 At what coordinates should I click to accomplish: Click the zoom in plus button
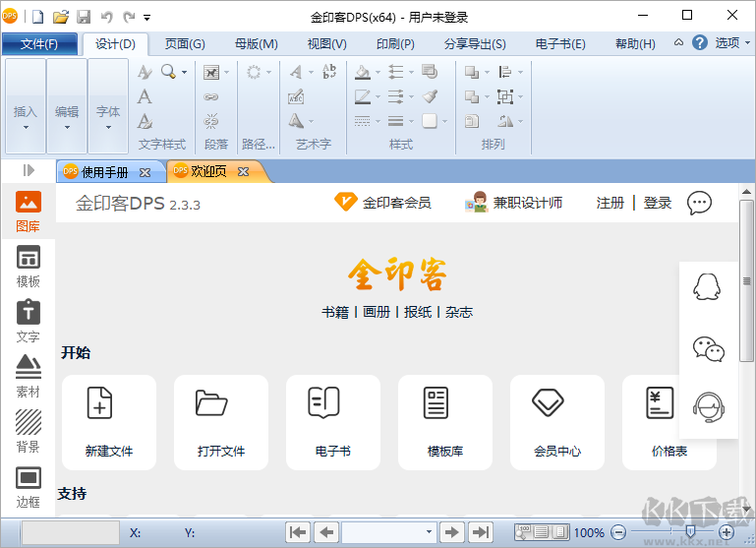point(727,532)
